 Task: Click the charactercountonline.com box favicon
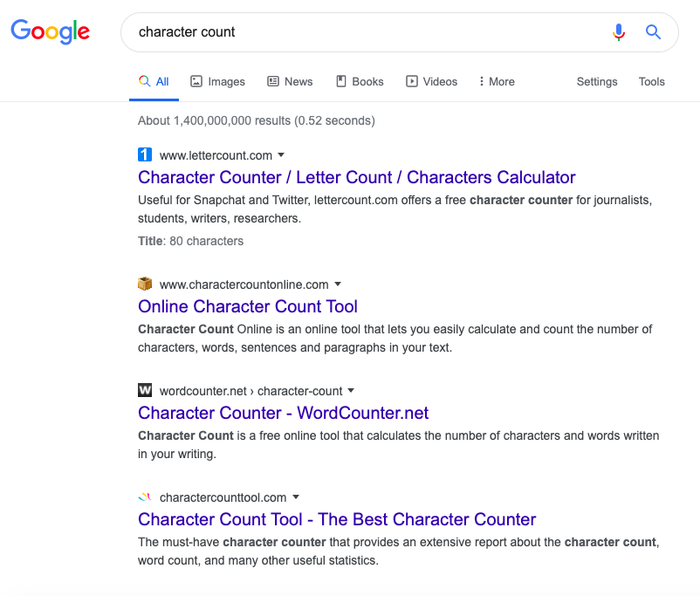145,284
